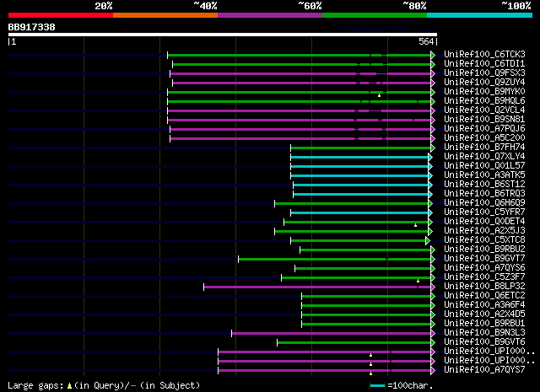Open hit UniRef100_B9MYK0
Screen dimensions: 540x392
(484, 92)
